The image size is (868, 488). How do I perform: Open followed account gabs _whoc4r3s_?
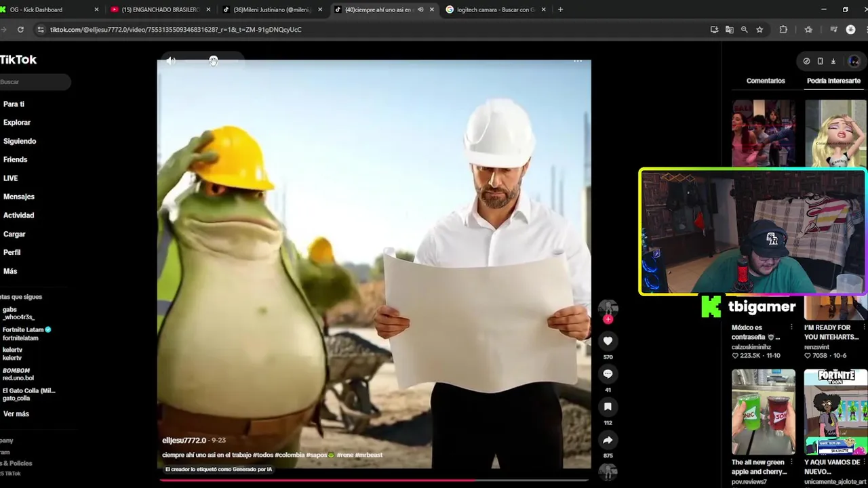18,313
